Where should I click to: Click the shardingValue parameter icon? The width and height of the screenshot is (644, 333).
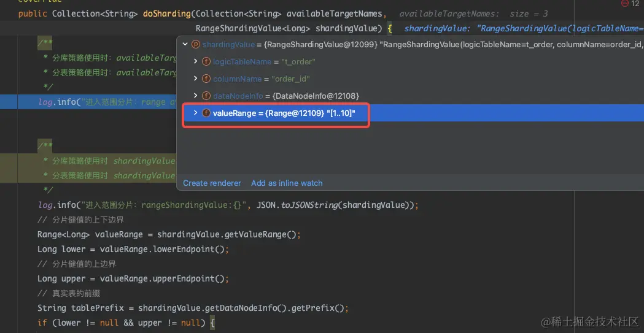tap(196, 44)
